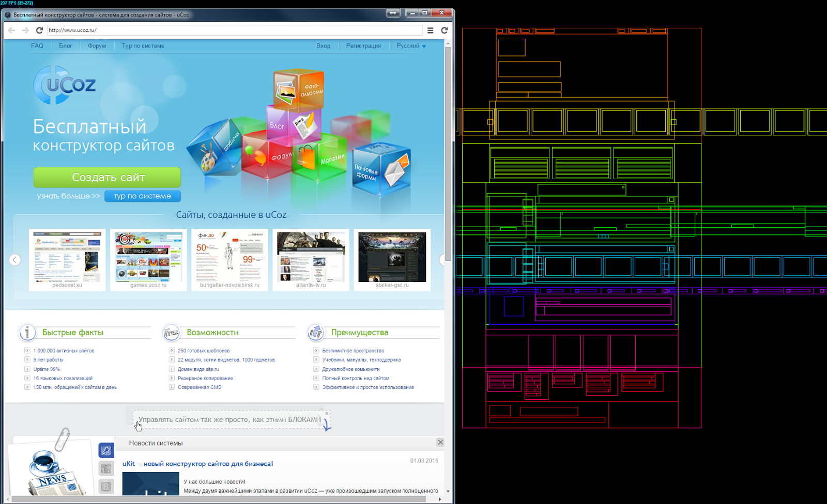
Task: Follow the узнать больше link
Action: 69,196
